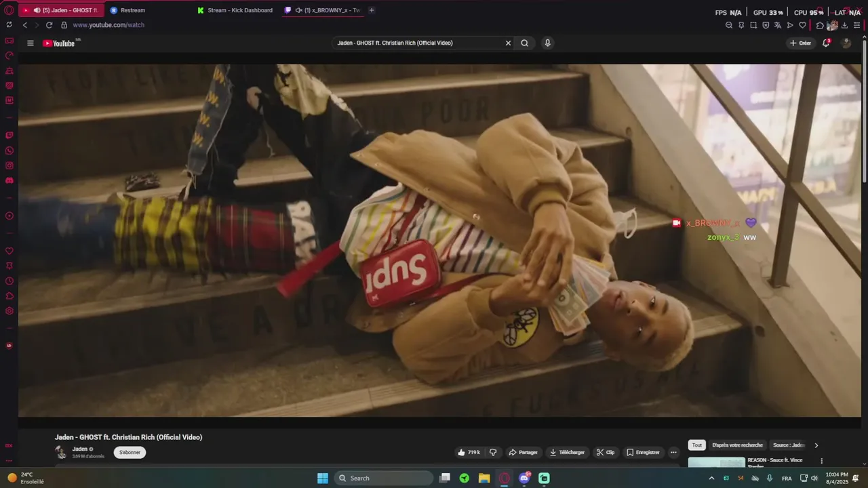Image resolution: width=868 pixels, height=488 pixels.
Task: Bookmark page with heart icon
Action: 802,25
